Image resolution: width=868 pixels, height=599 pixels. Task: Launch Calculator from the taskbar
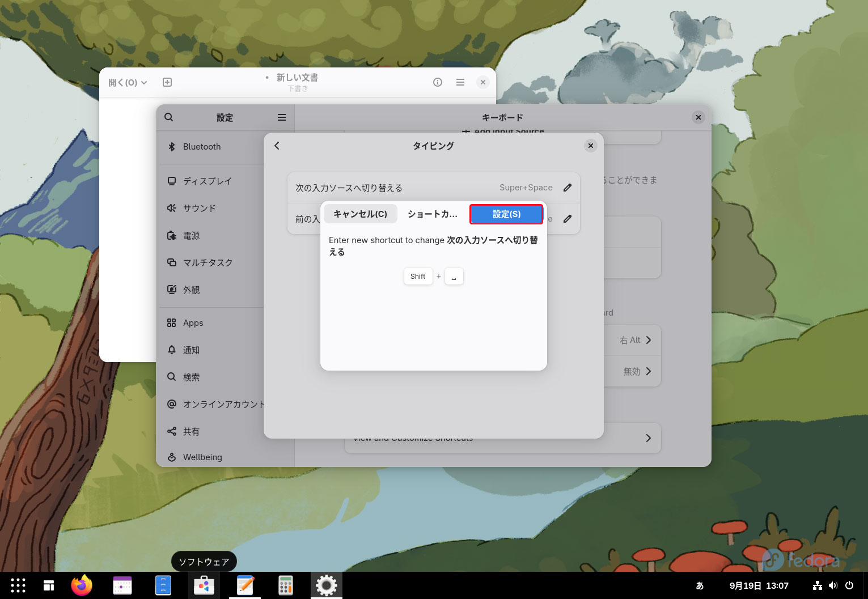286,585
